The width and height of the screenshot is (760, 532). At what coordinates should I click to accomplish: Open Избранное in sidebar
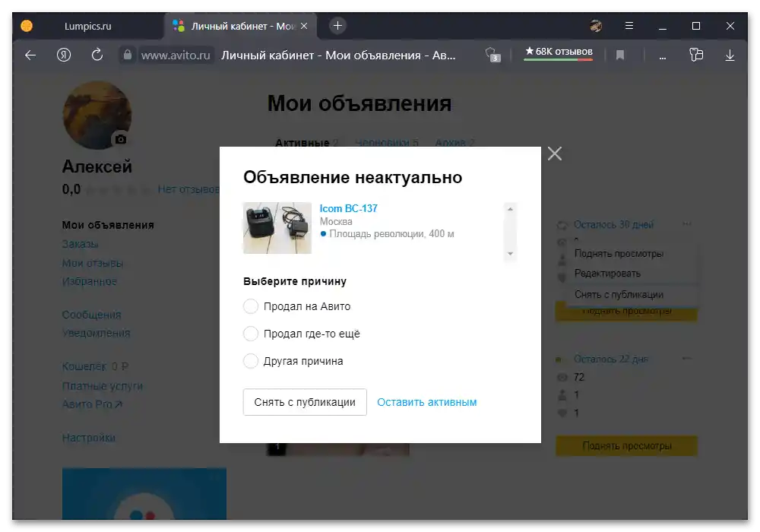pyautogui.click(x=89, y=281)
